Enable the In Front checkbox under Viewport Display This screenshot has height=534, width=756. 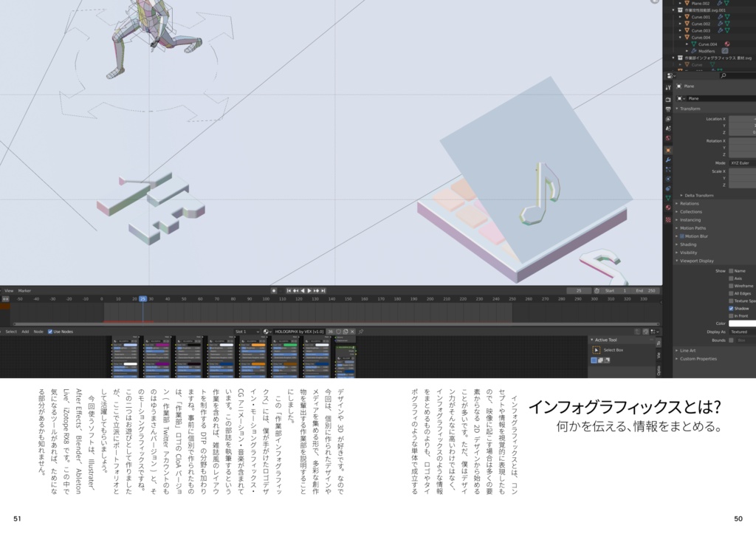coord(730,317)
